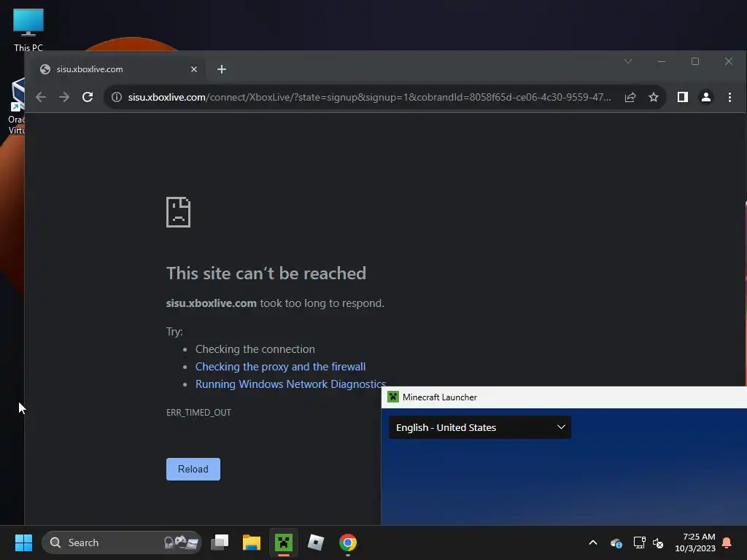Viewport: 747px width, 560px height.
Task: Click 'Checking the connection' suggestion text
Action: (255, 349)
